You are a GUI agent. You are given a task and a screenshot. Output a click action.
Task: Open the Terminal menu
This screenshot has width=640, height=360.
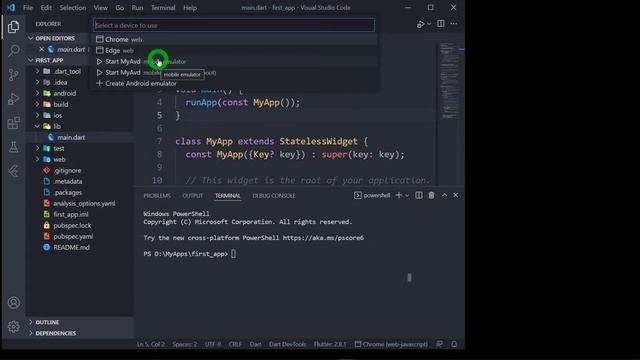click(x=163, y=8)
